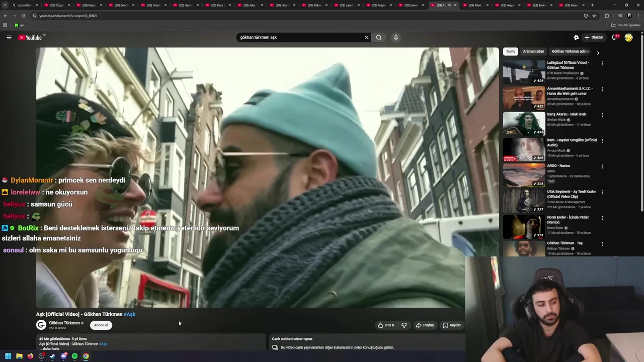
Task: Open Google Chrome from the taskbar
Action: click(86, 356)
